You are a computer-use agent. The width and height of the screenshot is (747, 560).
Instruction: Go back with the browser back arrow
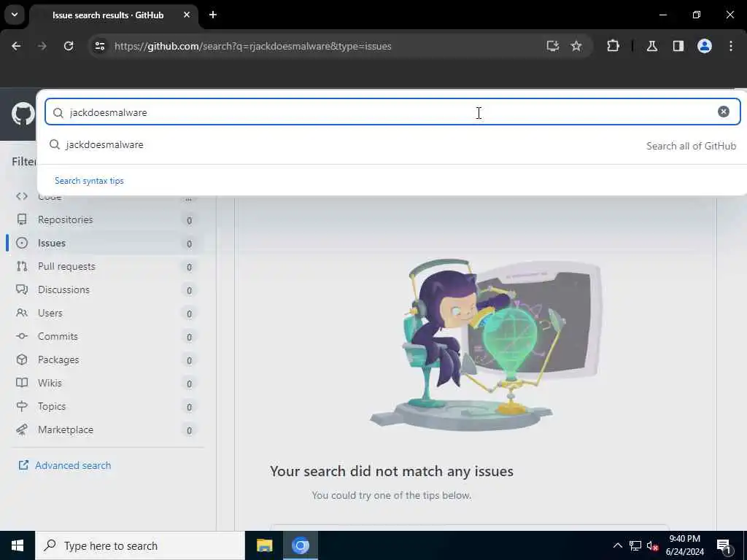click(16, 46)
